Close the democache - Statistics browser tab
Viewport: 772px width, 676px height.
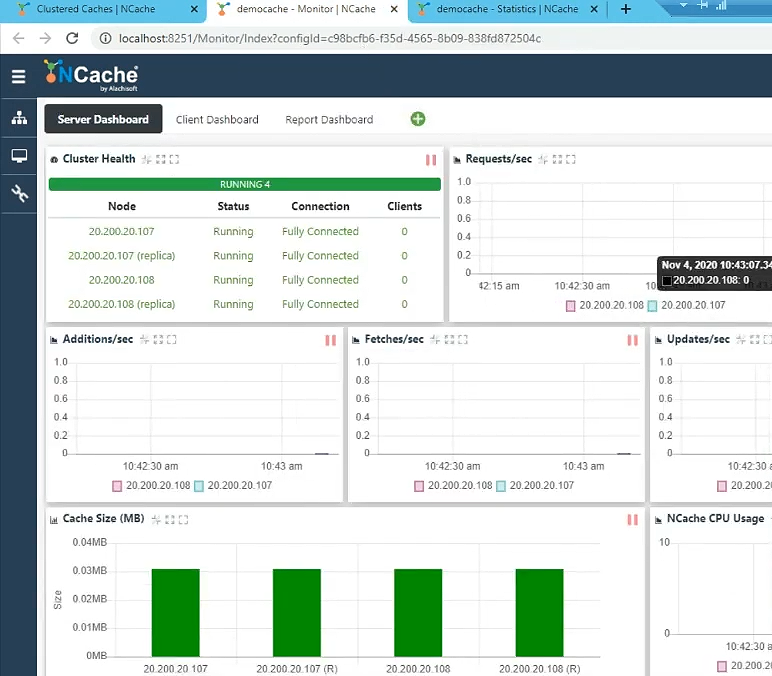594,9
